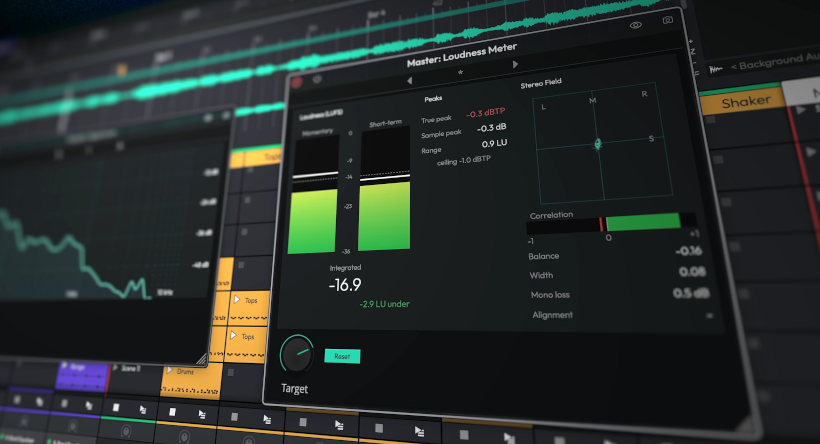The width and height of the screenshot is (820, 444).
Task: Click the asterisk preset indicator
Action: (460, 73)
